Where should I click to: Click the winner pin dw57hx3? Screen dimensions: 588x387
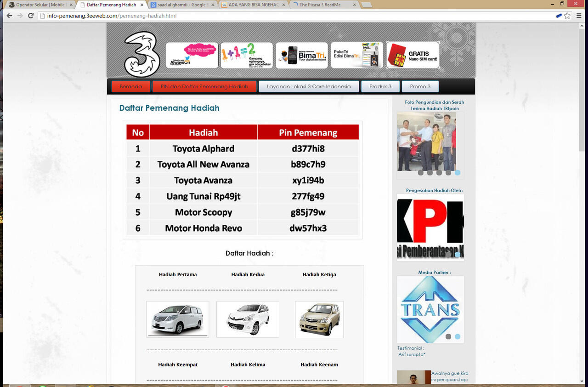click(x=308, y=228)
